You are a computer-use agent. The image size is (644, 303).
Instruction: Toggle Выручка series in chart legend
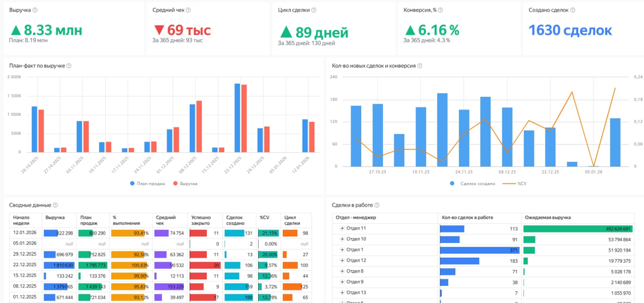pyautogui.click(x=185, y=183)
